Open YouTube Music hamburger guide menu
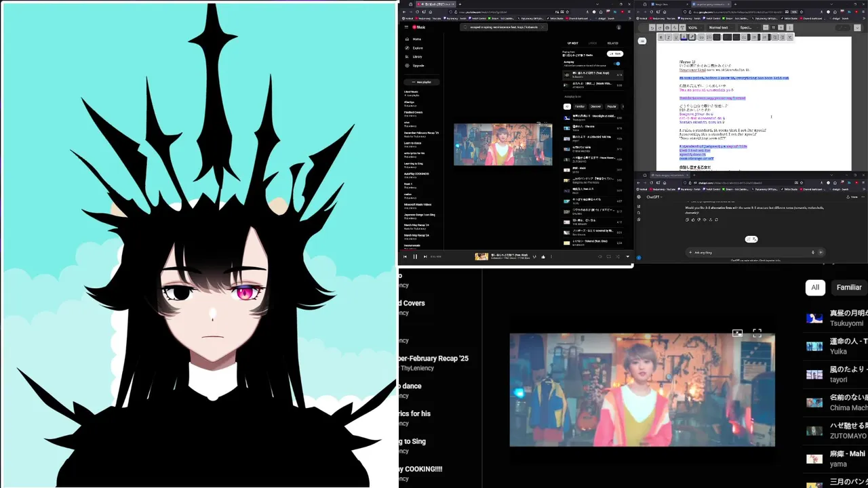Screen dimensions: 868x488 pos(406,27)
